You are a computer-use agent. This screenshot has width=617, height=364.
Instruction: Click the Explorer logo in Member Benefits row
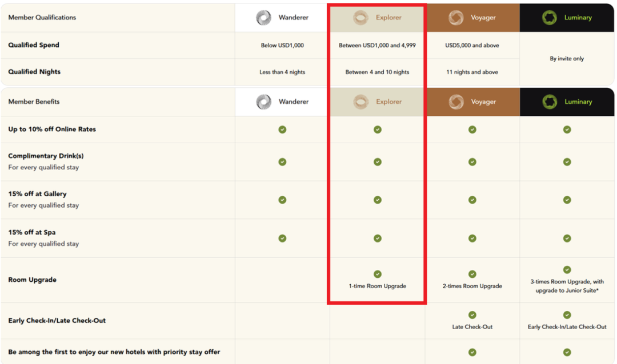pos(360,102)
